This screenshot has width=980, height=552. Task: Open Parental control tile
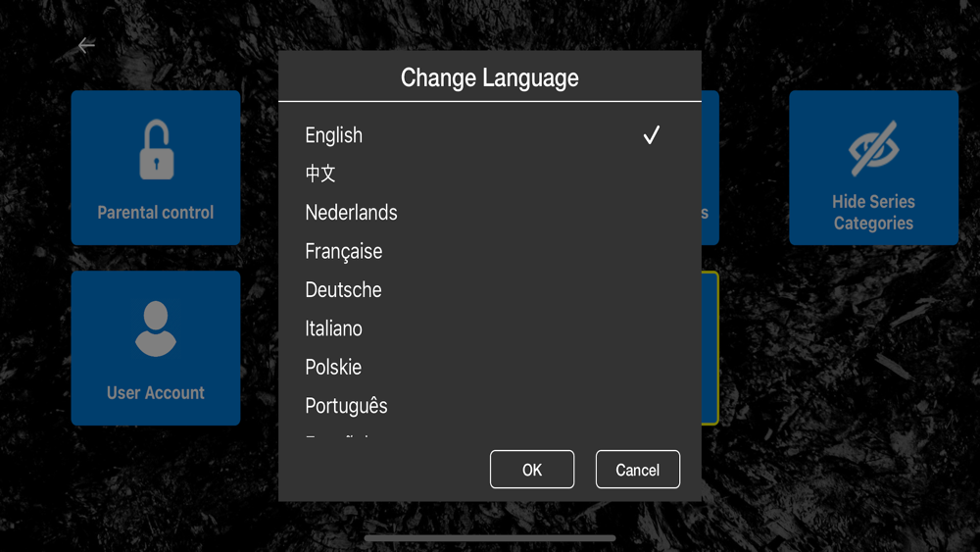click(156, 168)
